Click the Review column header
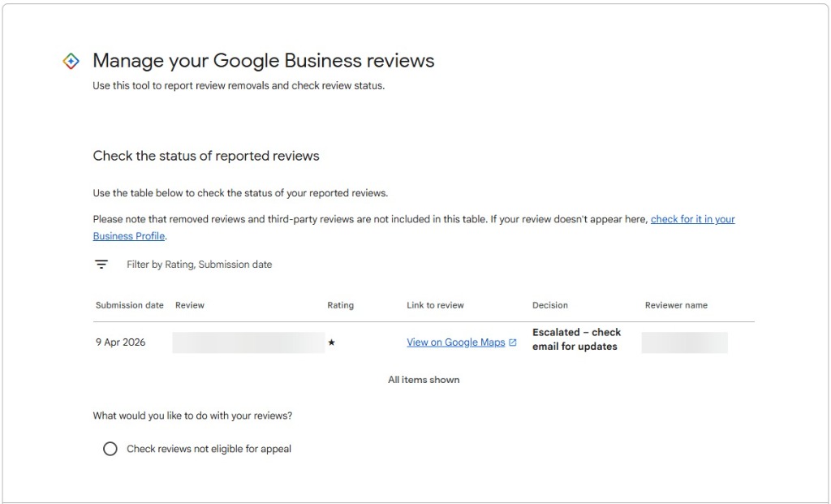Screen dimensions: 831x504 (190, 305)
